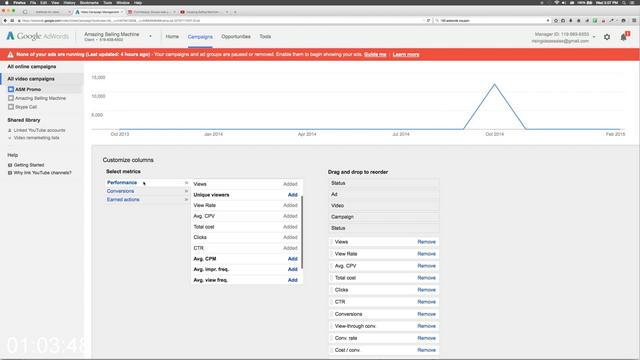Go back with the browser back arrow

click(x=5, y=20)
